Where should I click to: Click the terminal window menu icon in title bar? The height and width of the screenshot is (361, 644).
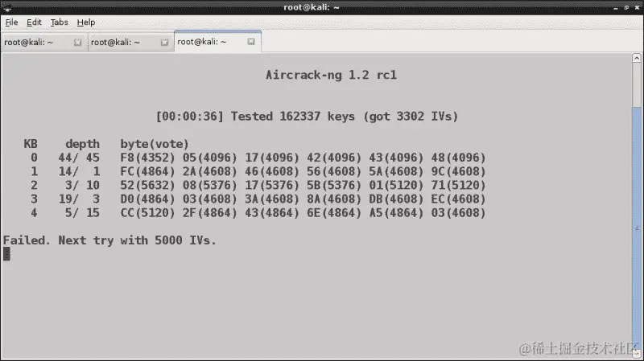point(7,7)
